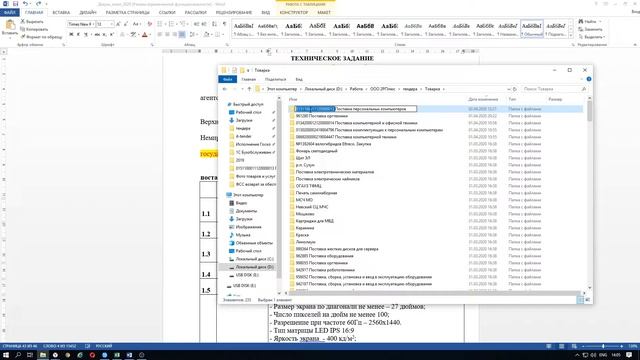Toggle show paragraph marks (¶) button
The image size is (640, 360).
pyautogui.click(x=224, y=24)
